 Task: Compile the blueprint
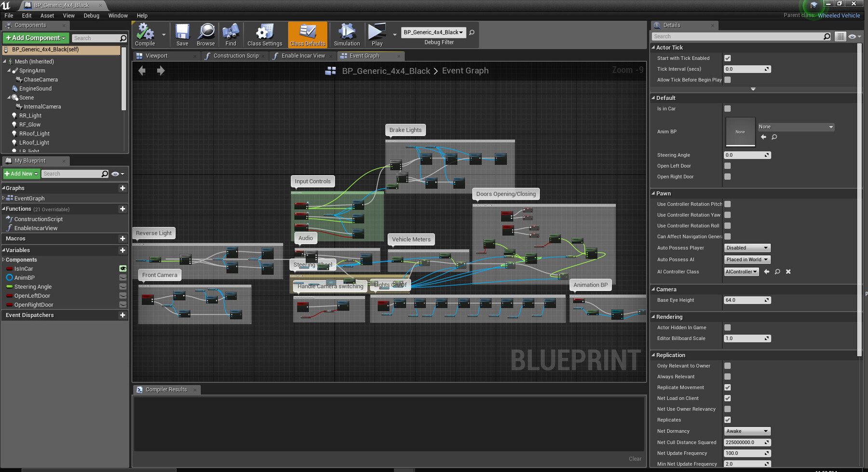click(x=145, y=34)
